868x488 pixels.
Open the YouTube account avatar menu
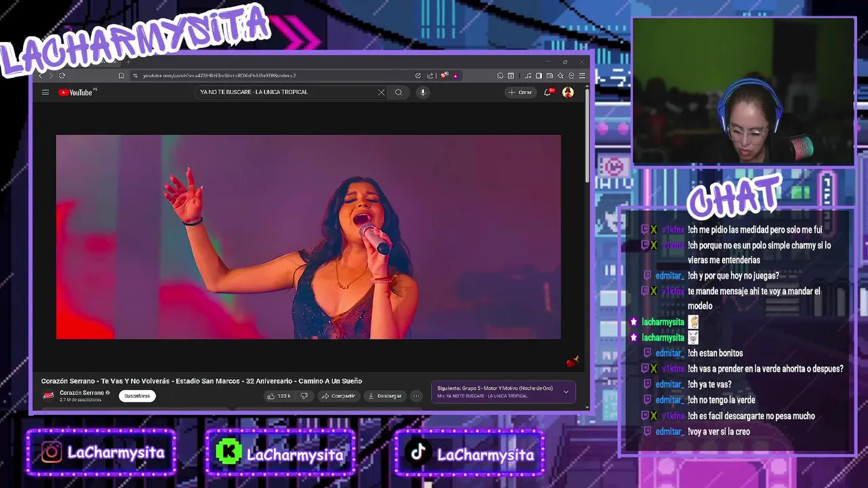[x=568, y=92]
